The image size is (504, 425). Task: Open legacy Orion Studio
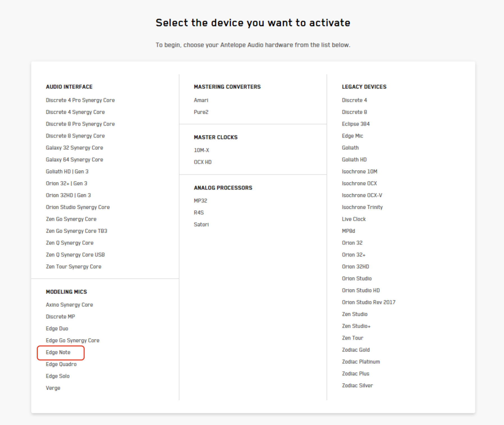356,279
